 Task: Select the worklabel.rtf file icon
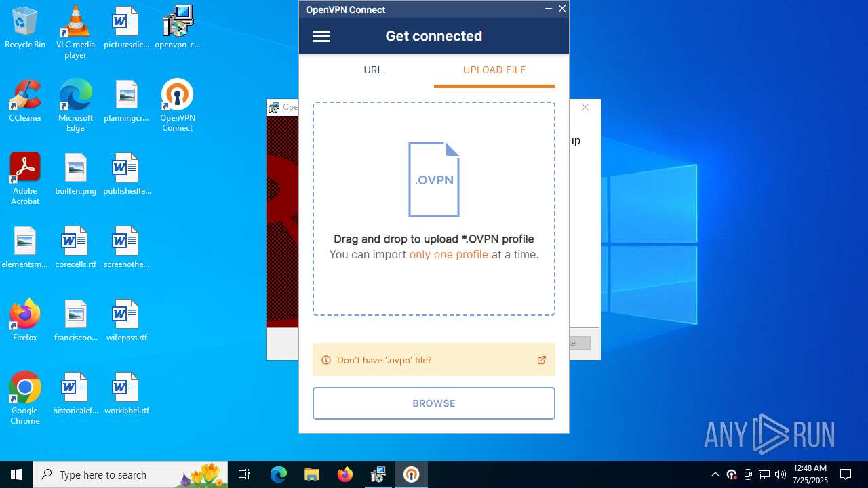click(126, 394)
